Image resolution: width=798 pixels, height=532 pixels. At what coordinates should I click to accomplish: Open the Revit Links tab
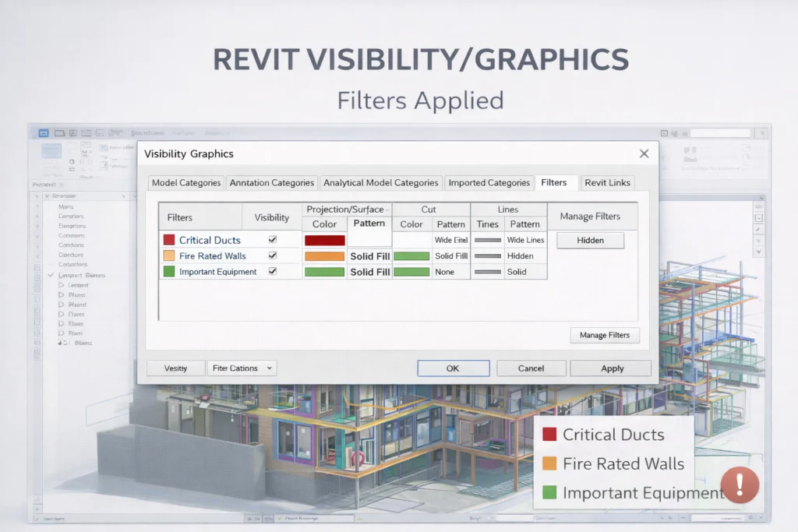(x=607, y=182)
